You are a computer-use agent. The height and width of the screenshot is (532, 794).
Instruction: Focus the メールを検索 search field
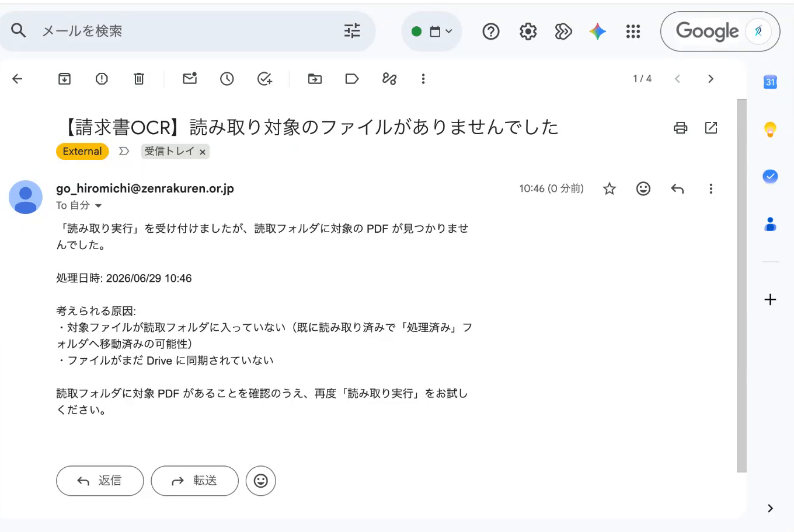point(187,31)
